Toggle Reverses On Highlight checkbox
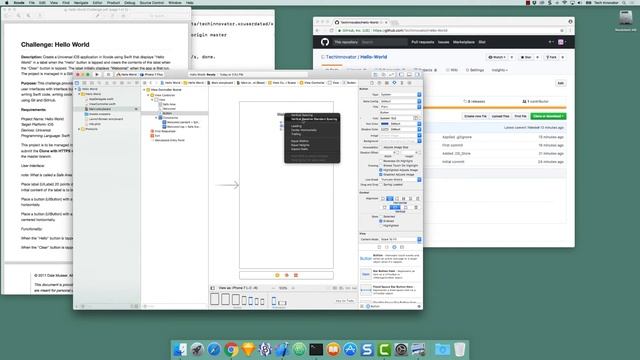 click(381, 161)
